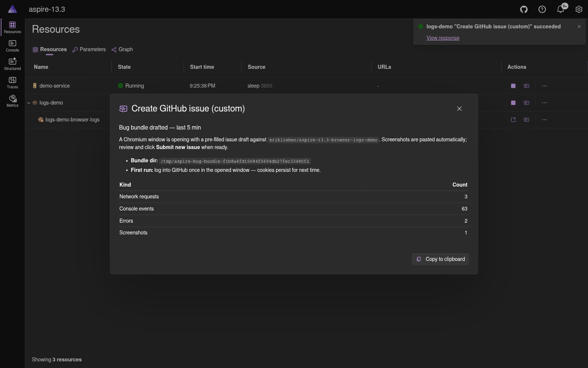Select the demo-service resource name
The width and height of the screenshot is (588, 368).
[54, 86]
